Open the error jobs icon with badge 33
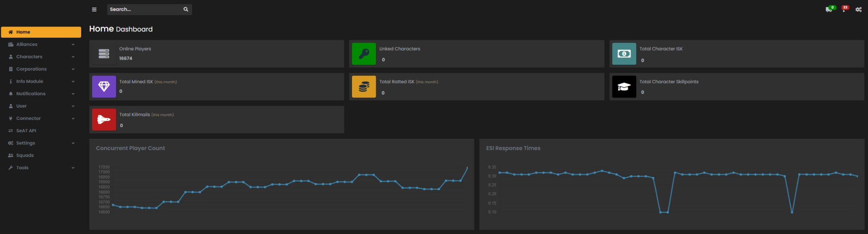868x234 pixels. (x=844, y=10)
